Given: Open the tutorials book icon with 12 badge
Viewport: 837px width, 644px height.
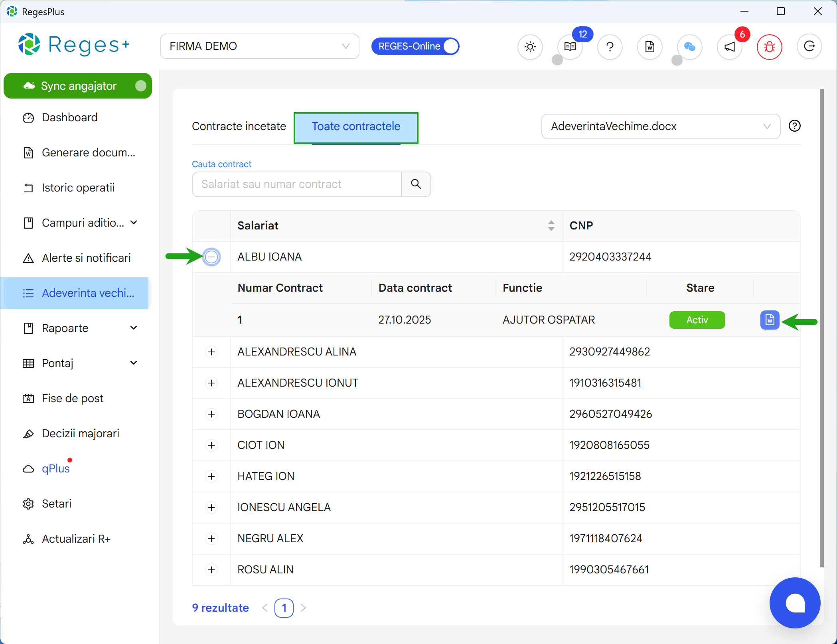Looking at the screenshot, I should [570, 47].
